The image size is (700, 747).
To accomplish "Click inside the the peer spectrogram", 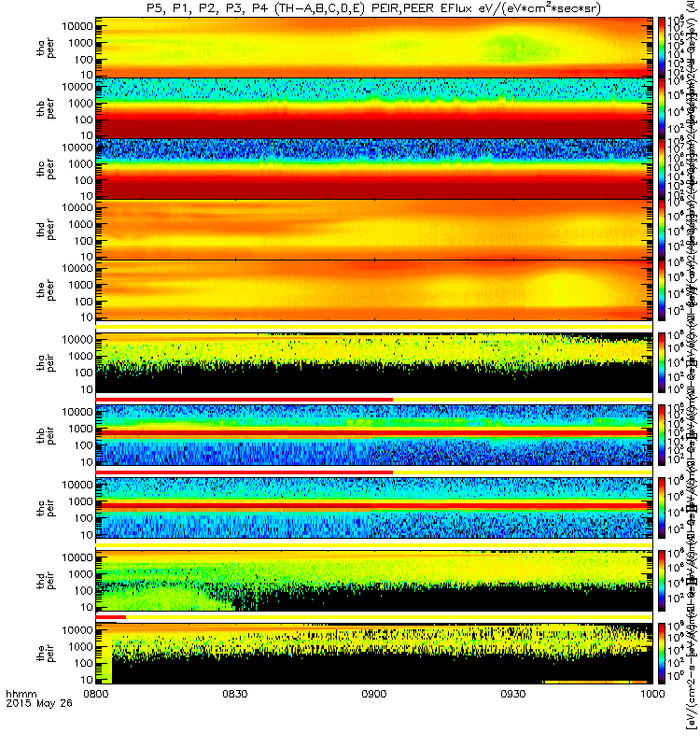I will click(x=374, y=290).
